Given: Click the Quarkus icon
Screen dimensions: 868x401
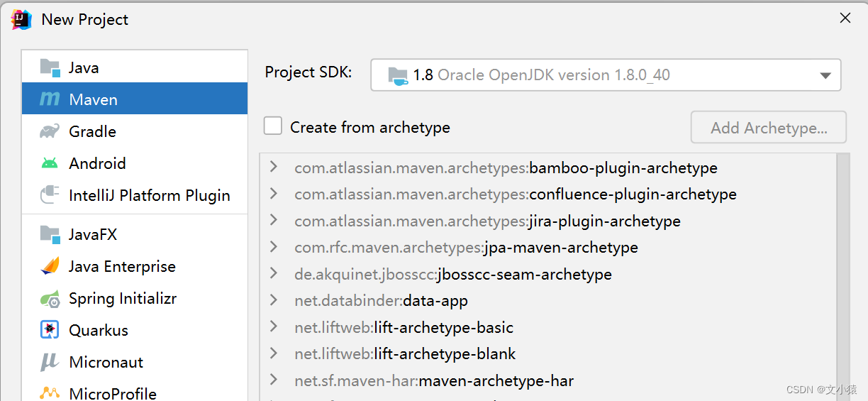Looking at the screenshot, I should 50,330.
